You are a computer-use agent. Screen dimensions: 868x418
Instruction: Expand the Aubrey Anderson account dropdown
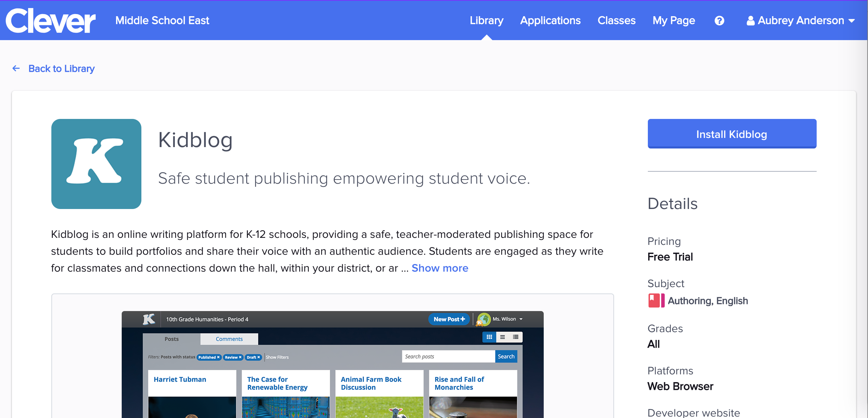800,20
